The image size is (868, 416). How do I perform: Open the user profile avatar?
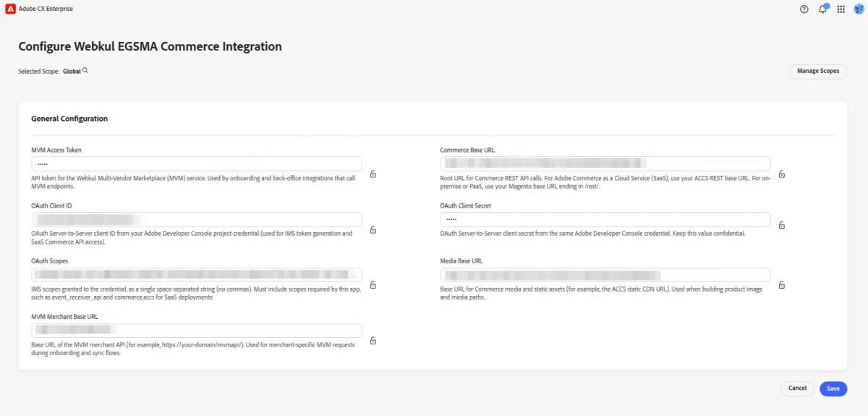click(x=859, y=9)
